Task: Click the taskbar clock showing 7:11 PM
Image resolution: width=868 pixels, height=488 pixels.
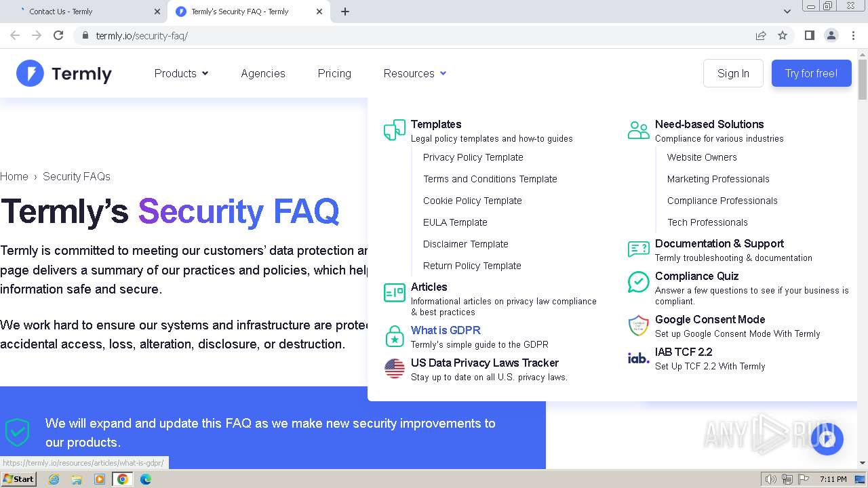Action: pyautogui.click(x=833, y=479)
